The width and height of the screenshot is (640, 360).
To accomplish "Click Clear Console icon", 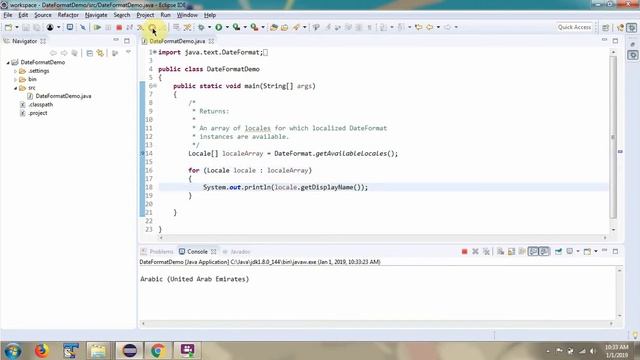I will tap(500, 251).
